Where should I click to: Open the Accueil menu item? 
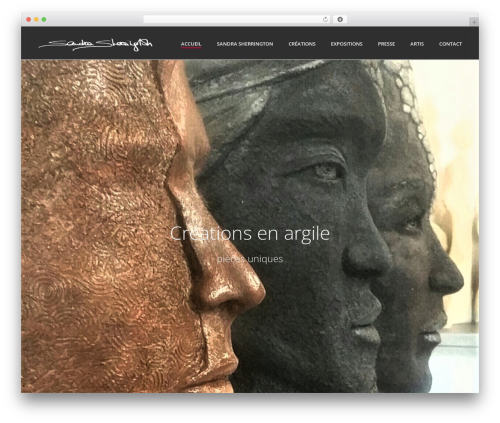click(x=191, y=44)
